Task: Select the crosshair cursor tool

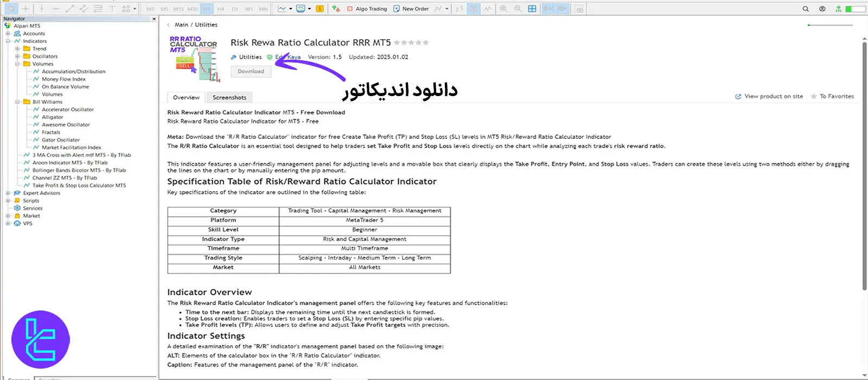Action: point(25,9)
